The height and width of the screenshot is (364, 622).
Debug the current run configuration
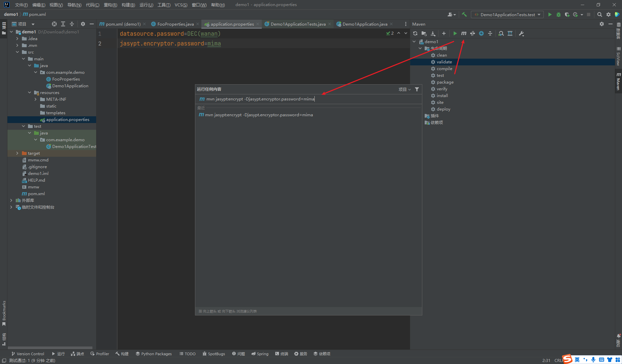(x=559, y=14)
